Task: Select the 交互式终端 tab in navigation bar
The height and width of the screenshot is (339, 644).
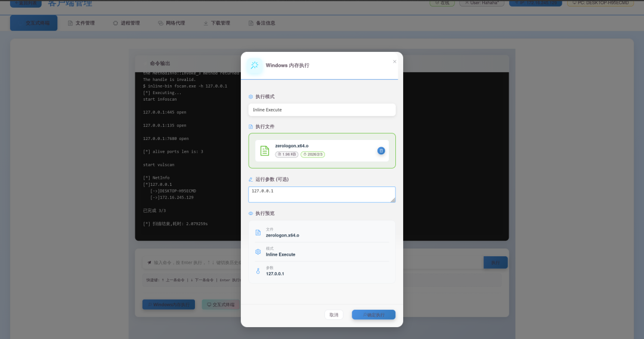Action: point(33,23)
